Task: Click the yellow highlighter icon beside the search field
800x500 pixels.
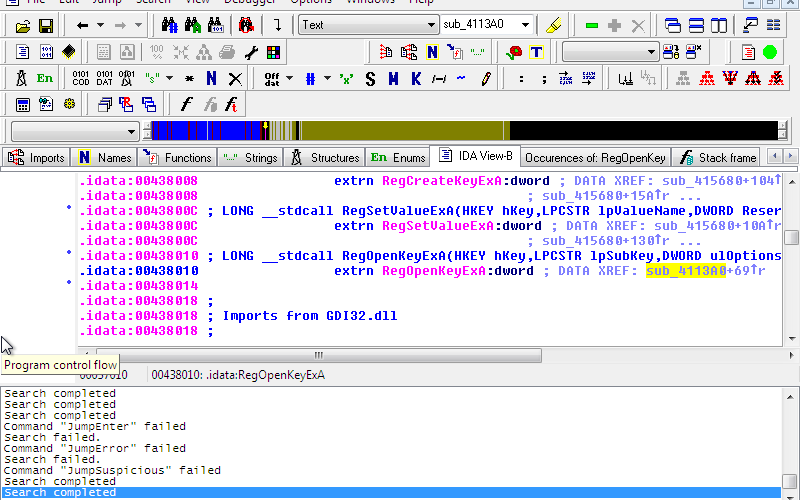Action: tap(555, 25)
